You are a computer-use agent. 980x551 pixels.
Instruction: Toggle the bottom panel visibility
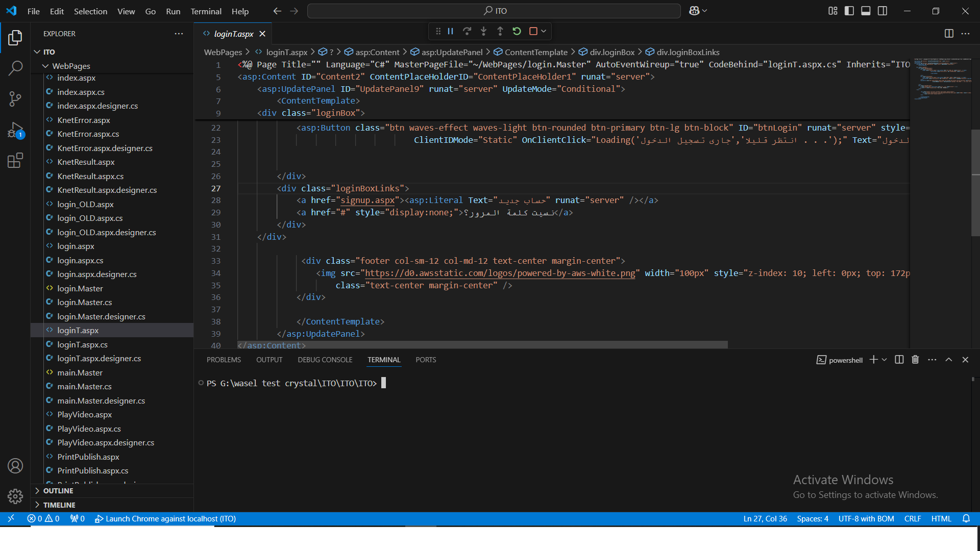click(866, 11)
